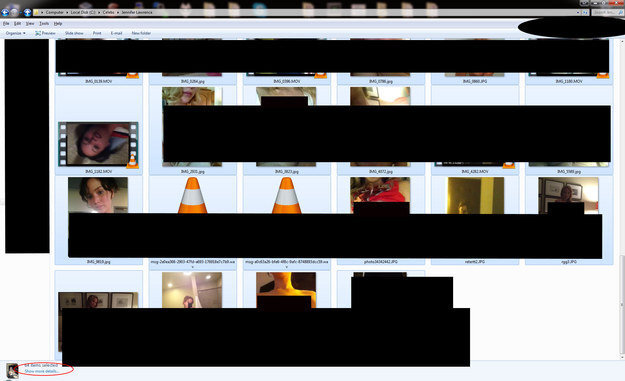
Task: Click the E-mail toolbar button
Action: [116, 33]
